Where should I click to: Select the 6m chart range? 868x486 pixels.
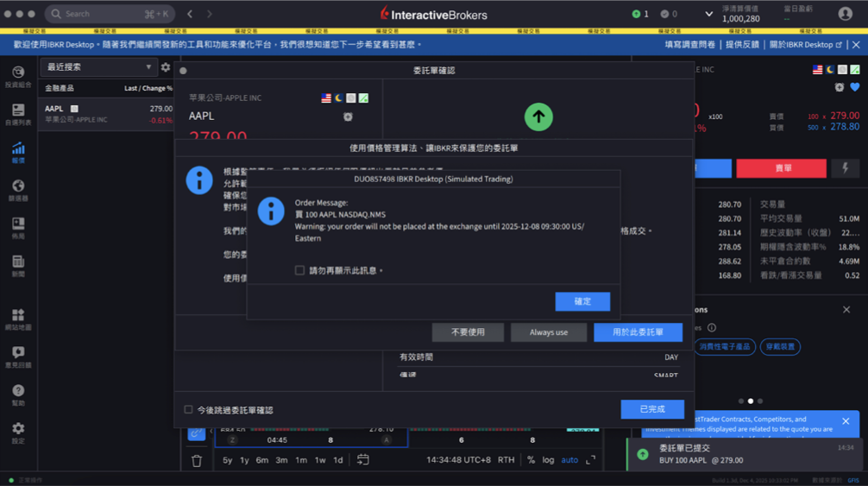[261, 461]
